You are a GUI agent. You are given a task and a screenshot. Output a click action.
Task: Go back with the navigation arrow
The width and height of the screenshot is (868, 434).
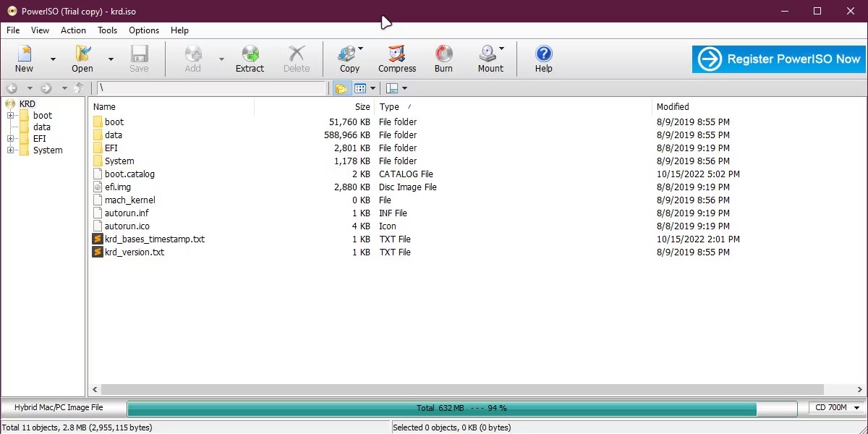12,88
